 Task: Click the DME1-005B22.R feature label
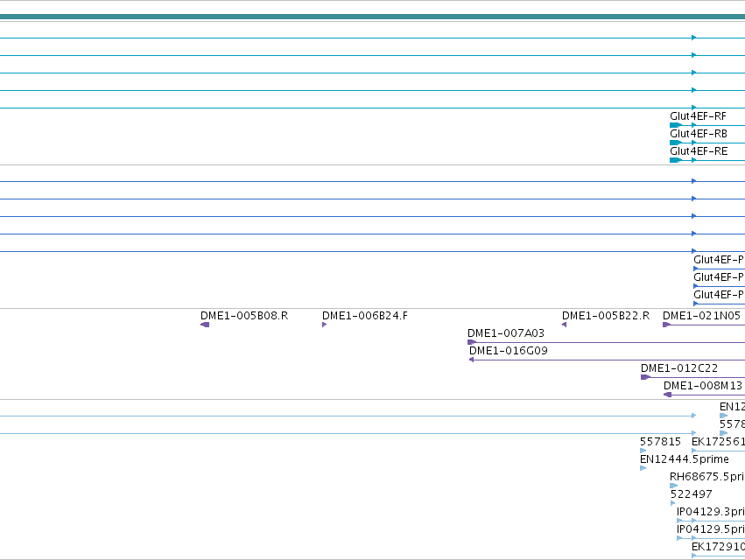tap(606, 316)
